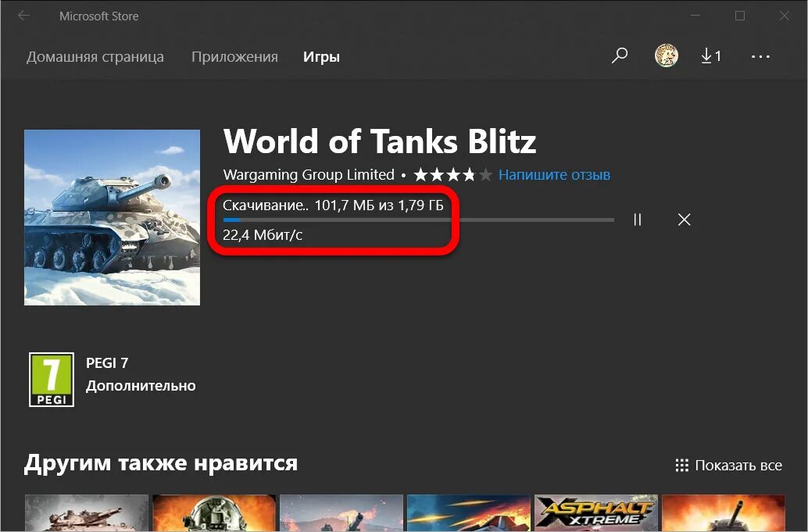Click Показать все link

pos(738,465)
